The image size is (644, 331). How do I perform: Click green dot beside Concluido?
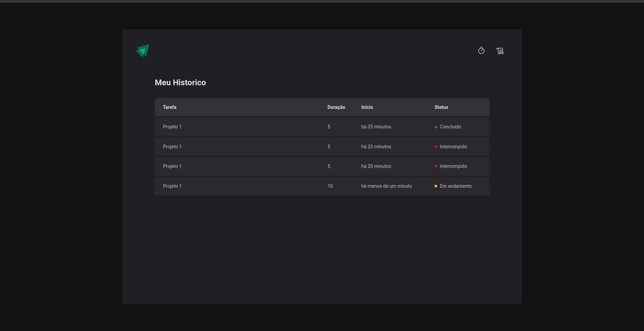pos(436,127)
